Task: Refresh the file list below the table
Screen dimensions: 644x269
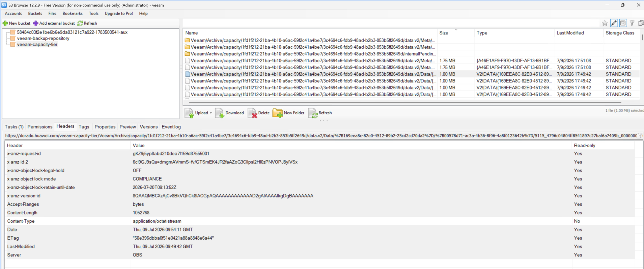Action: pyautogui.click(x=320, y=113)
